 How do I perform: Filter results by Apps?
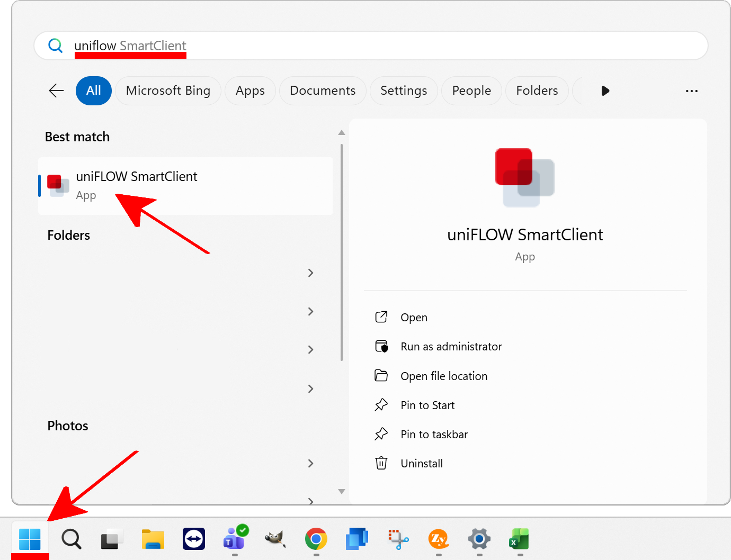pyautogui.click(x=250, y=91)
